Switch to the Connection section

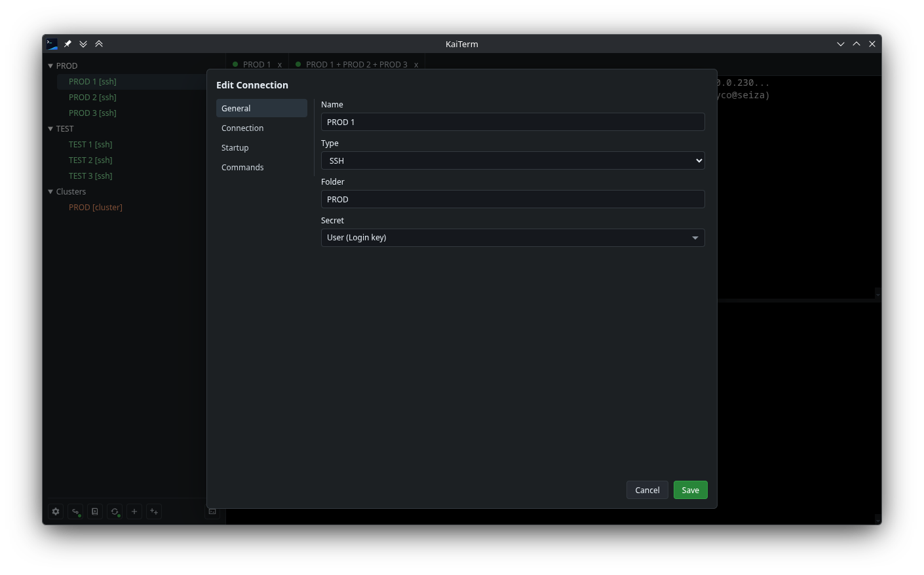coord(261,128)
